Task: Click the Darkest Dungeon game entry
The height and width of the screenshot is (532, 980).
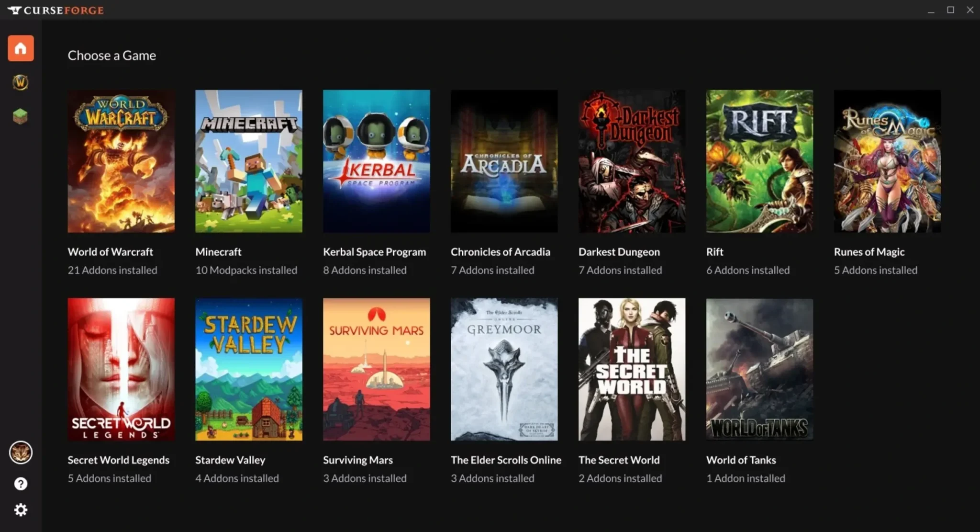Action: (632, 183)
